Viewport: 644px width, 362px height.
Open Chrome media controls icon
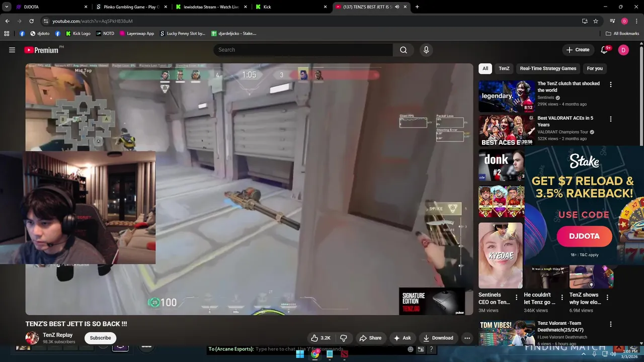click(x=612, y=21)
